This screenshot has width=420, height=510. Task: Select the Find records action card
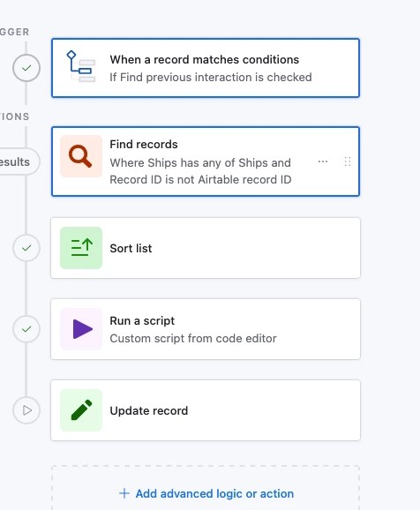(206, 161)
